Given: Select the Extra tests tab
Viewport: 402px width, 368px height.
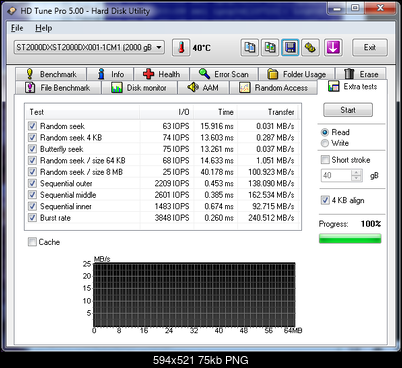Looking at the screenshot, I should click(353, 87).
